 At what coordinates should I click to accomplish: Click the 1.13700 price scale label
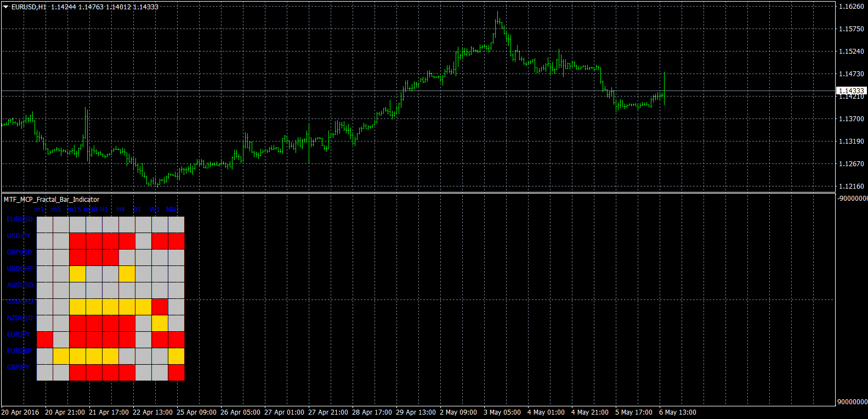point(852,119)
